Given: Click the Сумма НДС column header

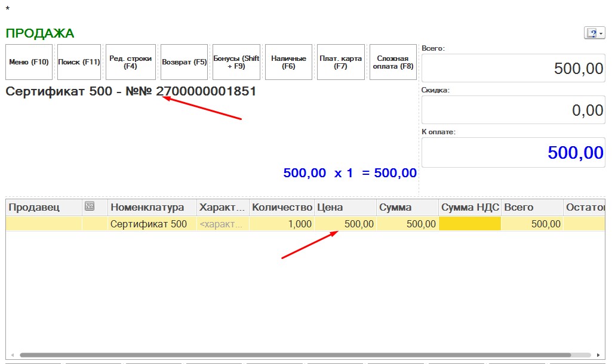Looking at the screenshot, I should (x=470, y=207).
